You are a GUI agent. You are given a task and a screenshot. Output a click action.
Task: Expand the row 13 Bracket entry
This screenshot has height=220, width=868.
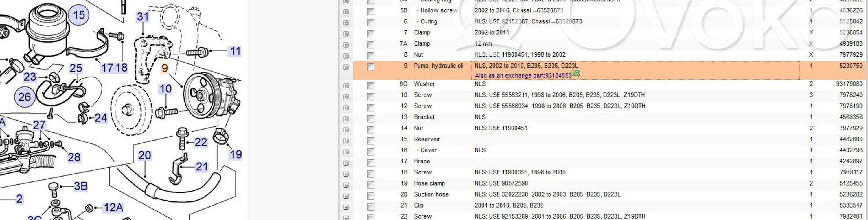pyautogui.click(x=346, y=119)
